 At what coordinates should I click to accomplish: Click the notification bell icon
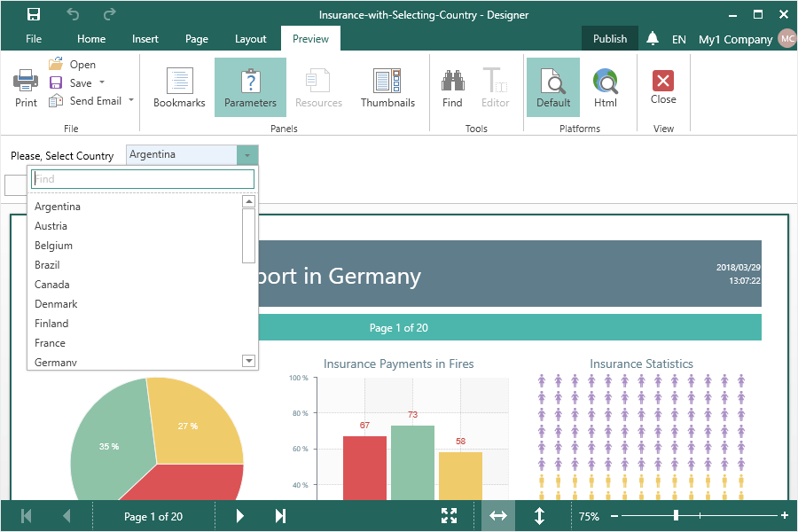(x=653, y=38)
